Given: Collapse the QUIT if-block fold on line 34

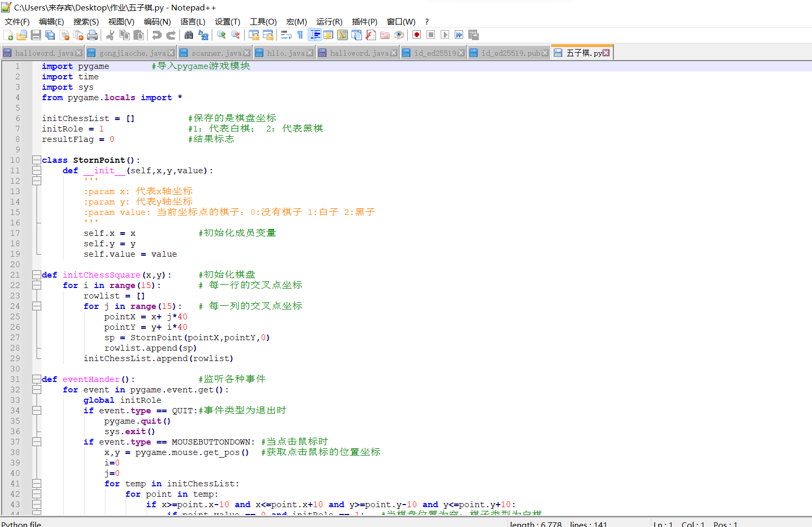Looking at the screenshot, I should (x=37, y=411).
